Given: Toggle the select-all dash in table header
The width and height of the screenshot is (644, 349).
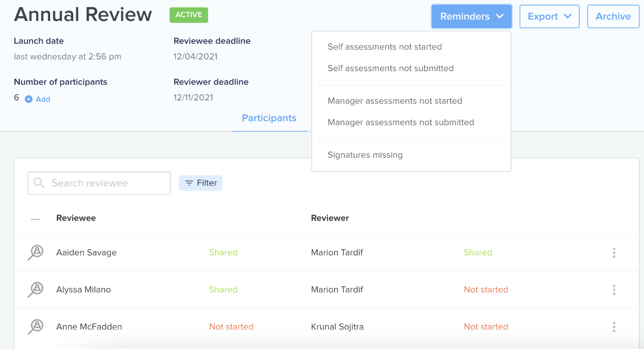Looking at the screenshot, I should 35,218.
